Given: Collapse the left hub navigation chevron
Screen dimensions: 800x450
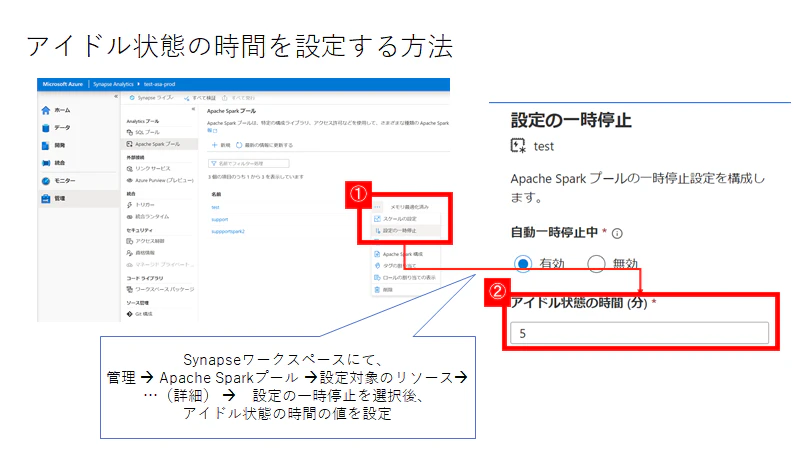Looking at the screenshot, I should pos(116,96).
